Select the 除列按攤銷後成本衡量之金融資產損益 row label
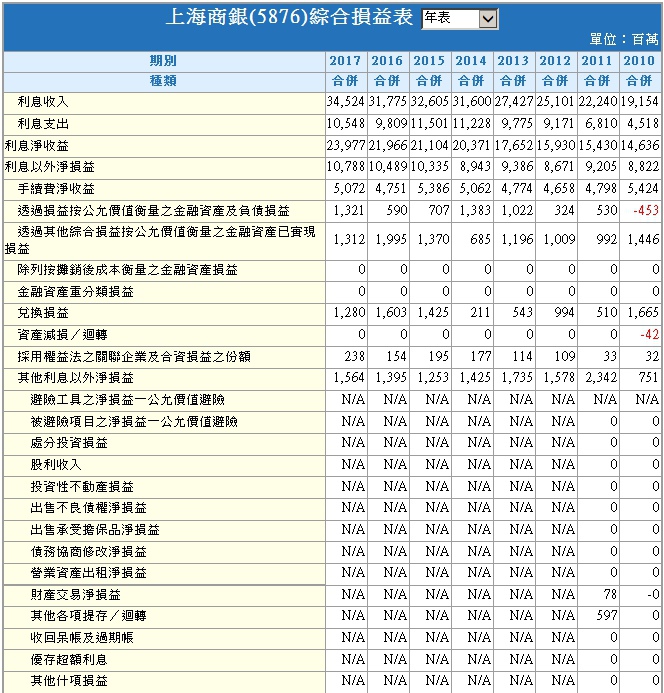This screenshot has height=693, width=664. pos(127,270)
